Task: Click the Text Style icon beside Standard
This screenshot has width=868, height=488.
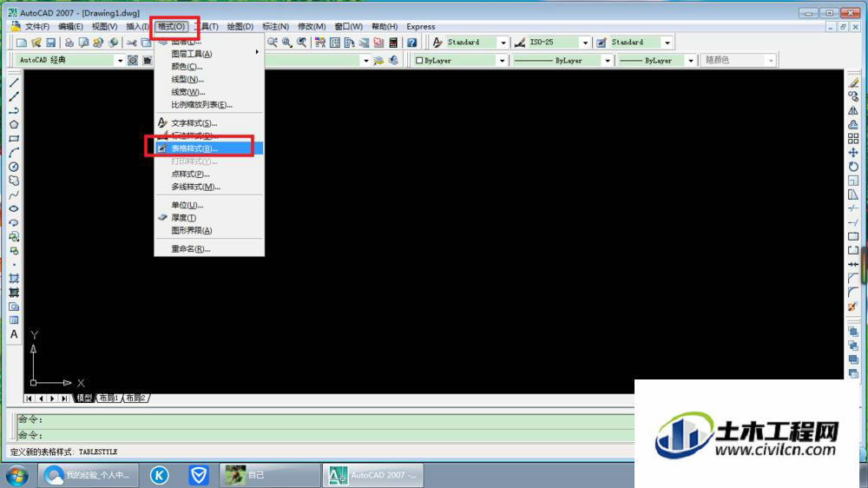Action: [x=437, y=42]
